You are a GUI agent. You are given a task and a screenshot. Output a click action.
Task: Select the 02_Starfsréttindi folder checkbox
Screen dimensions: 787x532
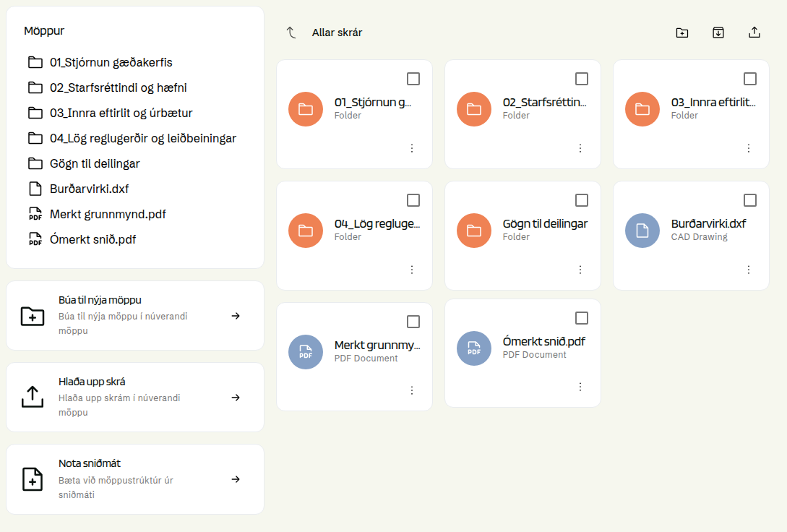click(582, 79)
